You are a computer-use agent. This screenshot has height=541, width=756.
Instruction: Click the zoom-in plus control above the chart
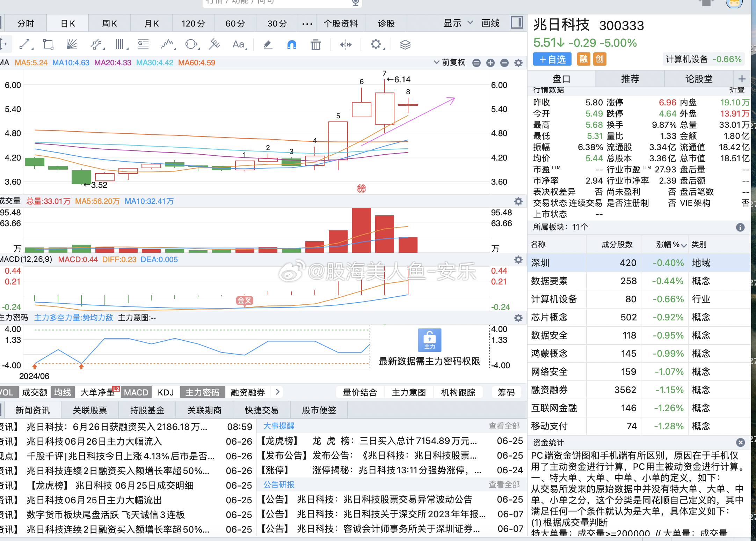click(x=490, y=63)
